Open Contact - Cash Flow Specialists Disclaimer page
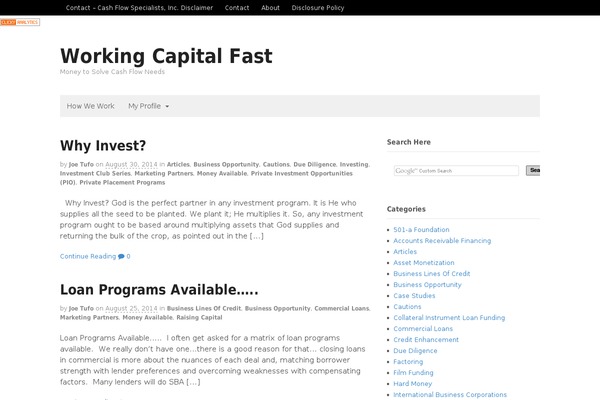The height and width of the screenshot is (400, 600). click(139, 8)
